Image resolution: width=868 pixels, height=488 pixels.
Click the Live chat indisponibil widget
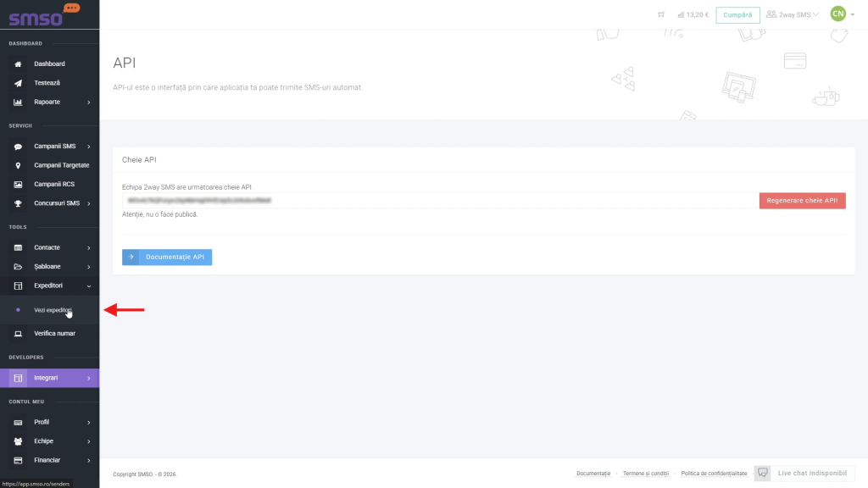coord(804,473)
